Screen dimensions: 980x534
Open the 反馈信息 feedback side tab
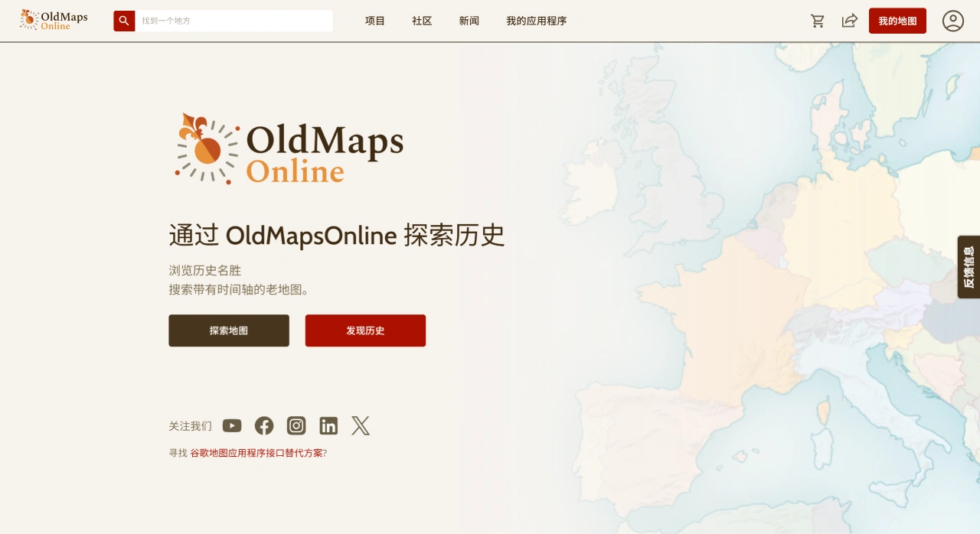tap(969, 267)
